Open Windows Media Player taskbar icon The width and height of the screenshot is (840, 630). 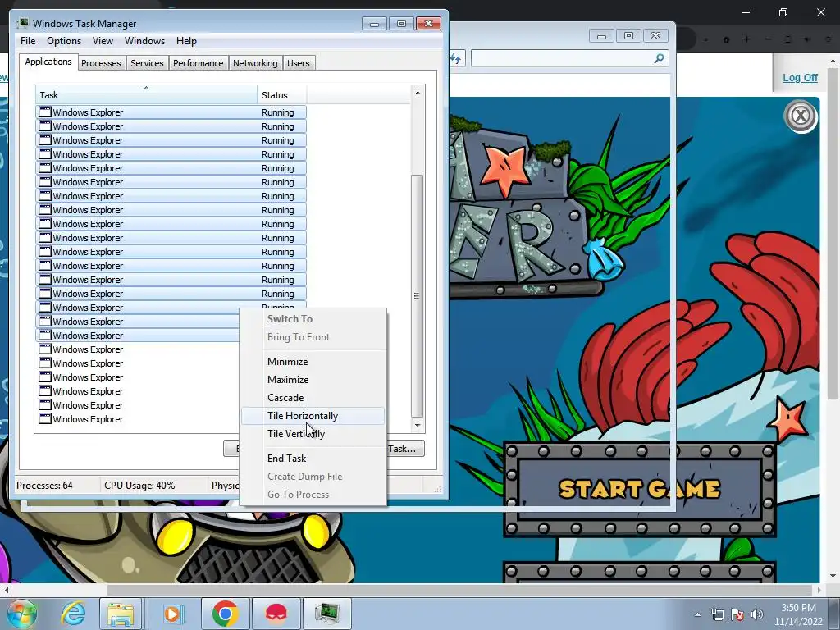click(172, 614)
